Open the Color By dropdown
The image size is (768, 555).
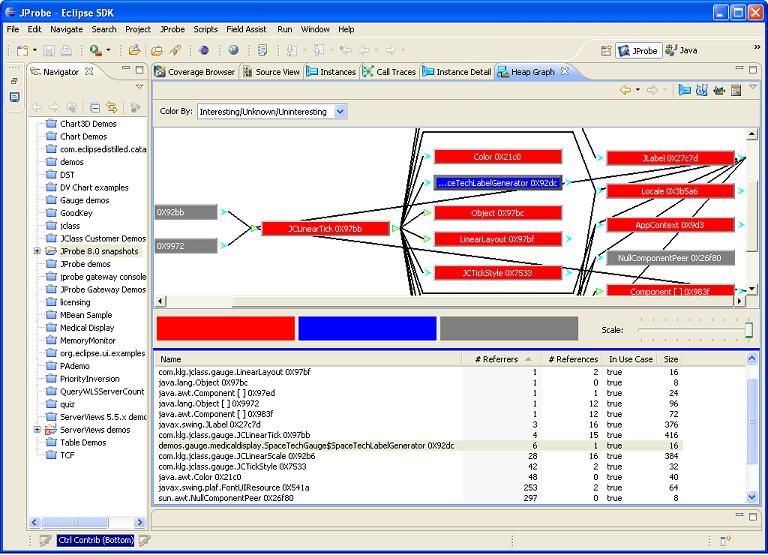[x=340, y=112]
